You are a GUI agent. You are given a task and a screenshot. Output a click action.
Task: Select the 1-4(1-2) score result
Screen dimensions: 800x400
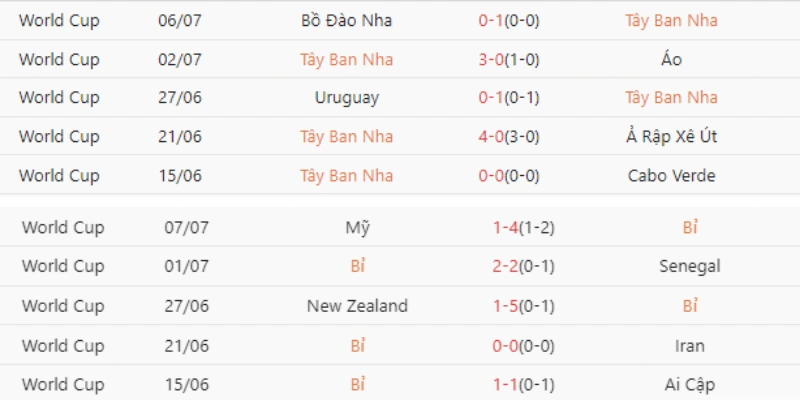pyautogui.click(x=523, y=228)
